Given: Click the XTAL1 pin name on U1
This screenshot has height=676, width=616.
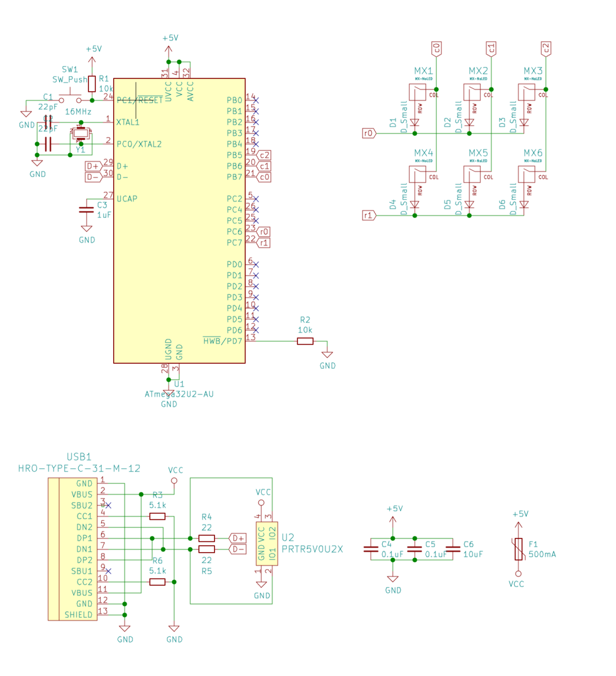Looking at the screenshot, I should click(128, 122).
